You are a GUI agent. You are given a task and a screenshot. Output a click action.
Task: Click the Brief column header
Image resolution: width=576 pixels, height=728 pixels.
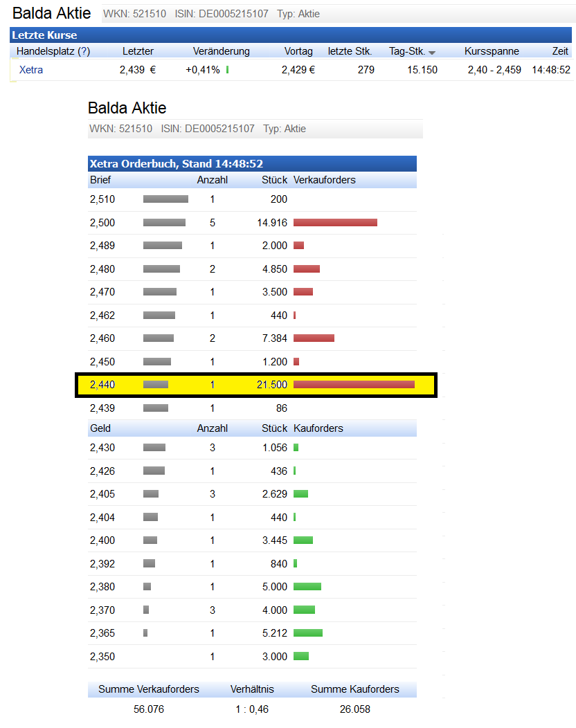click(x=100, y=180)
